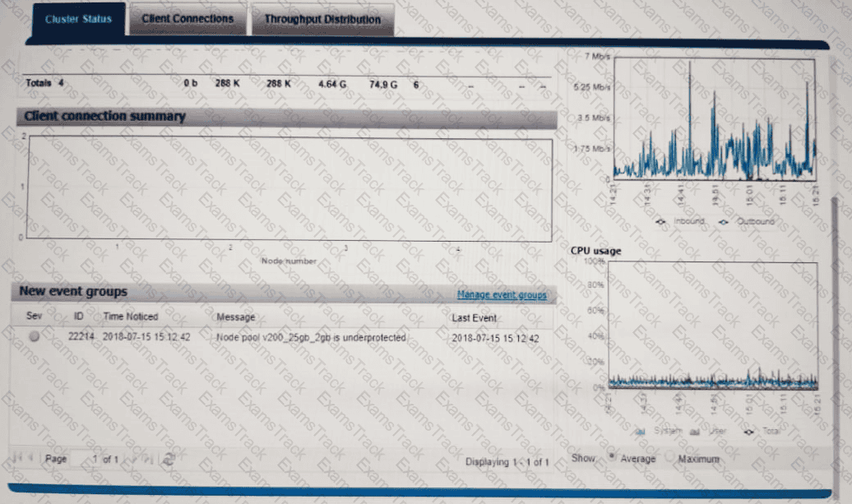852x504 pixels.
Task: Click the Outbound legend marker
Action: pyautogui.click(x=722, y=221)
